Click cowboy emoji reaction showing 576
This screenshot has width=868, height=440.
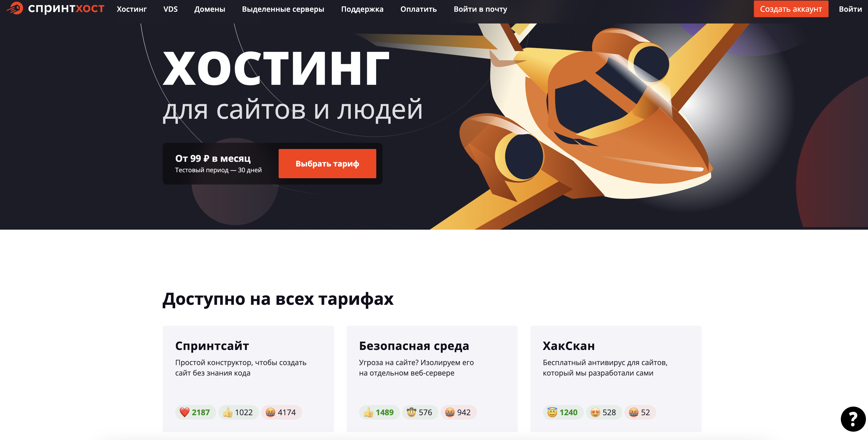[420, 412]
